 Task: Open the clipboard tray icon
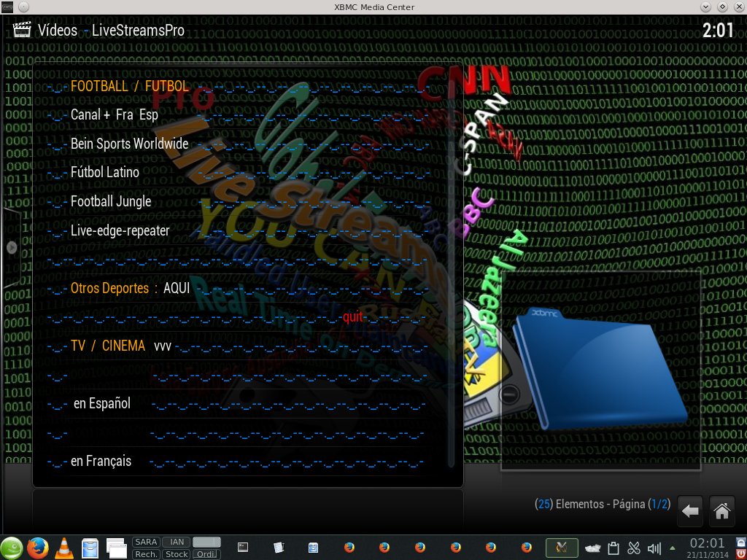coord(614,548)
